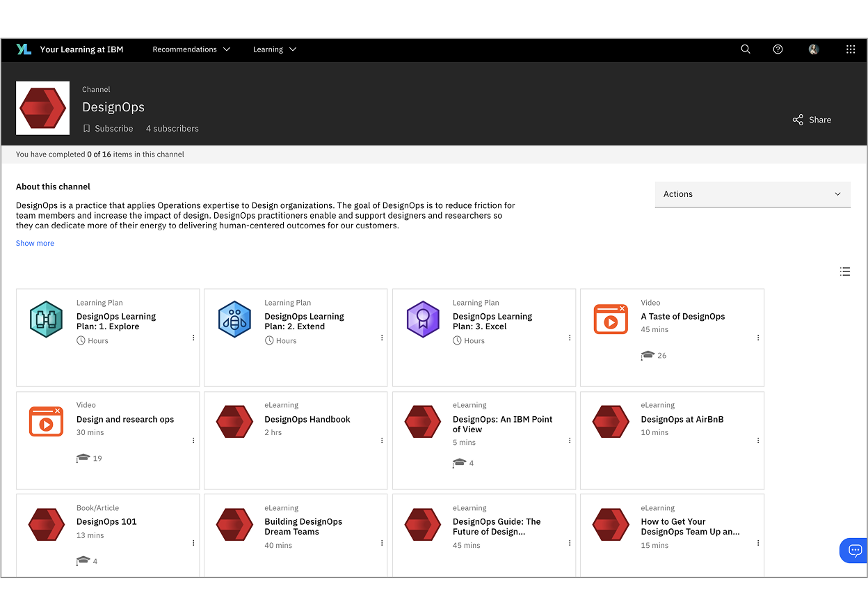Image resolution: width=868 pixels, height=616 pixels.
Task: Open the user profile avatar
Action: [x=814, y=49]
